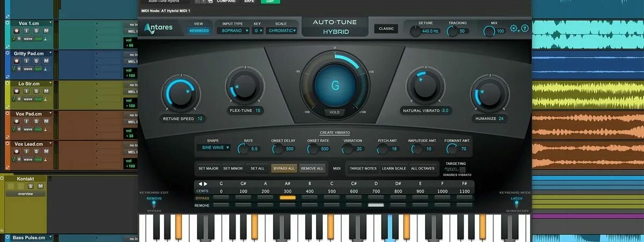Click the Hold button under pitch display

click(x=335, y=112)
